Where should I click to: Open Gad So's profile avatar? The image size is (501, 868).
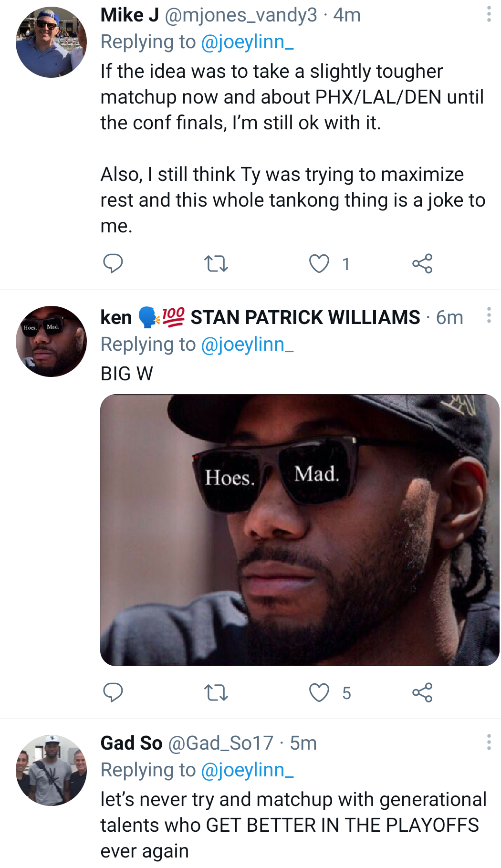(x=51, y=770)
